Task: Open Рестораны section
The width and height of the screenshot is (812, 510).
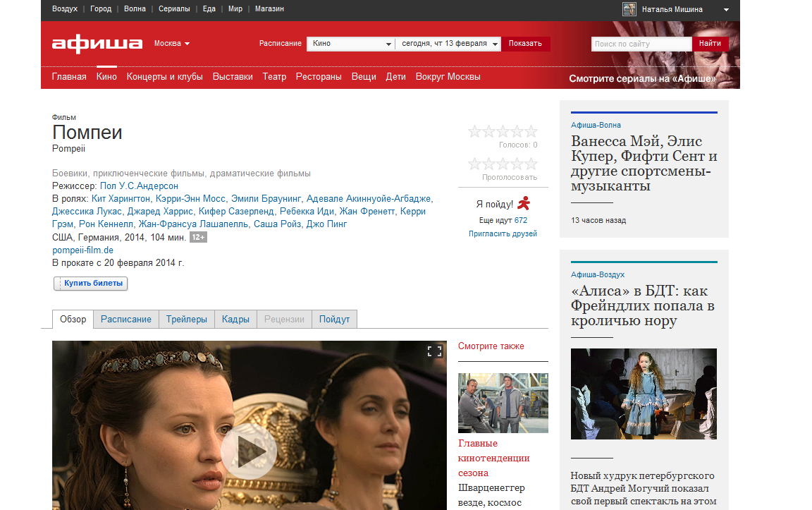Action: pyautogui.click(x=319, y=77)
